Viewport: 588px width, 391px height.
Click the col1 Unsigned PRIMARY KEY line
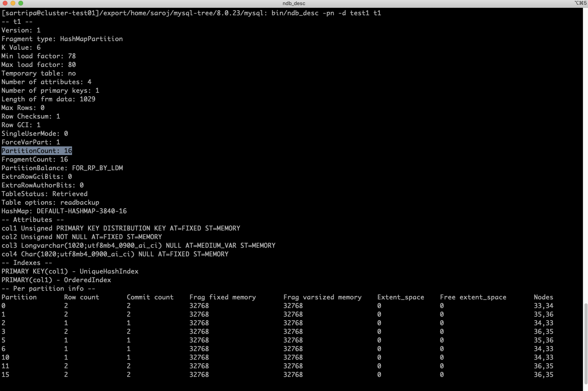point(121,228)
